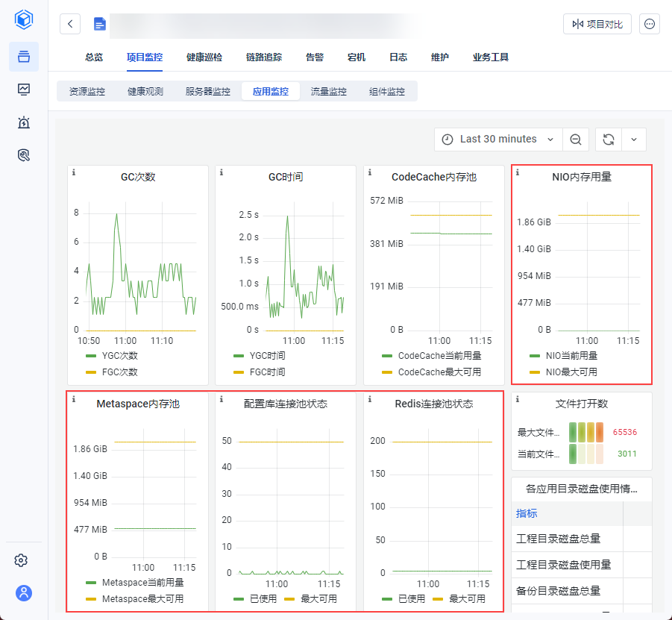
Task: Refresh the dashboard panels
Action: coord(609,140)
